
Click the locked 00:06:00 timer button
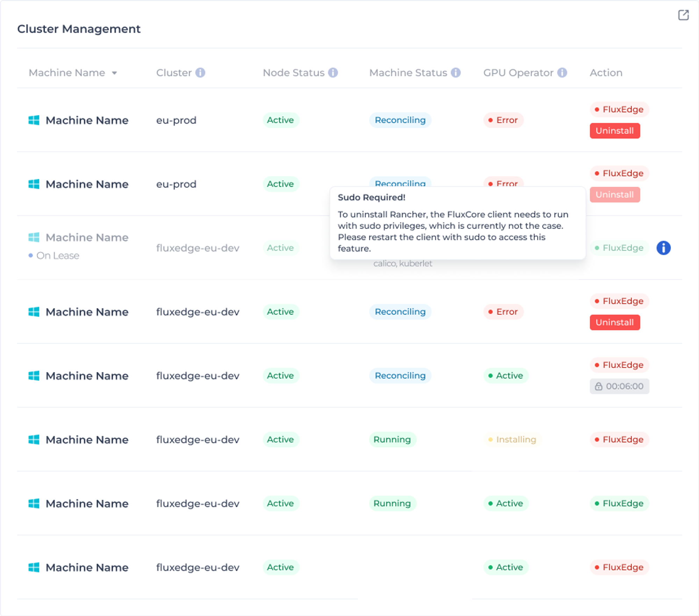click(619, 386)
